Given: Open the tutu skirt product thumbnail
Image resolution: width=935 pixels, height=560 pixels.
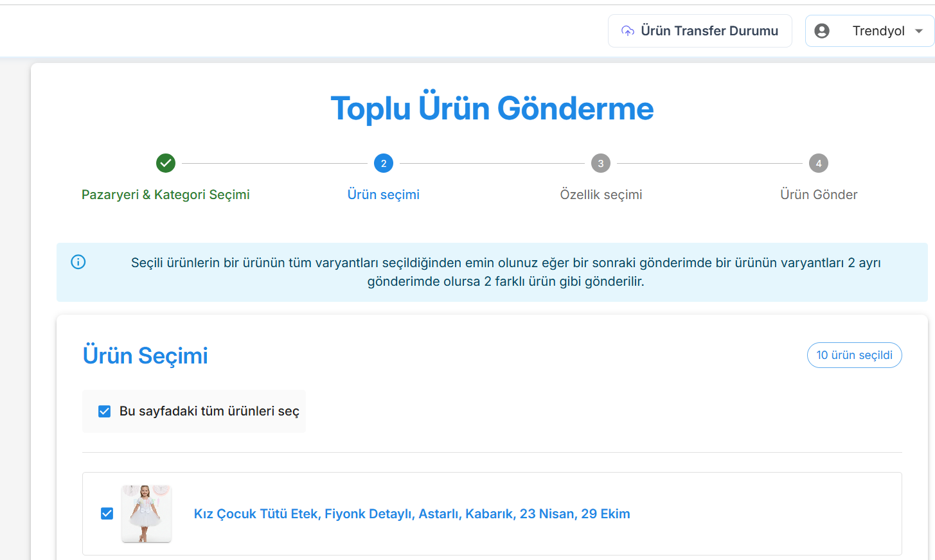Looking at the screenshot, I should [x=147, y=514].
